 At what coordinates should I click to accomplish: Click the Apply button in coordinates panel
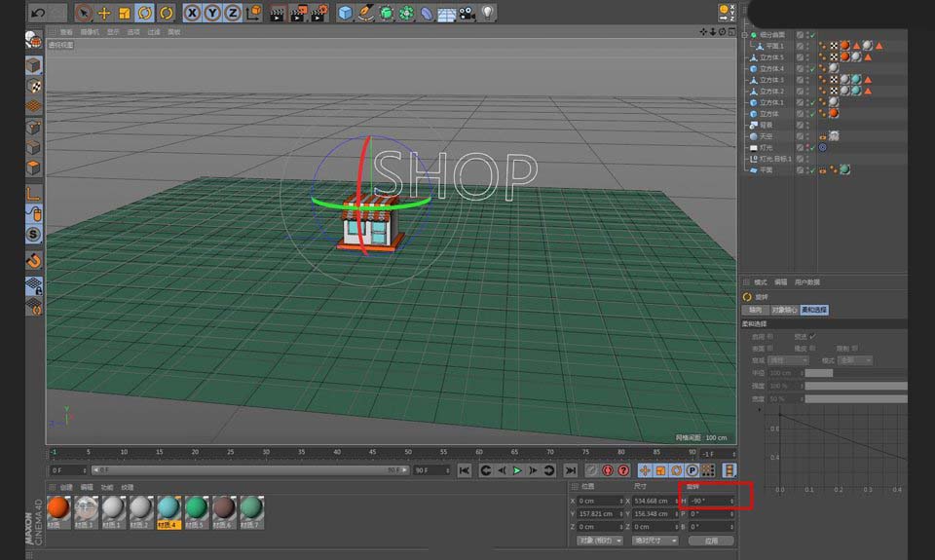tap(711, 541)
